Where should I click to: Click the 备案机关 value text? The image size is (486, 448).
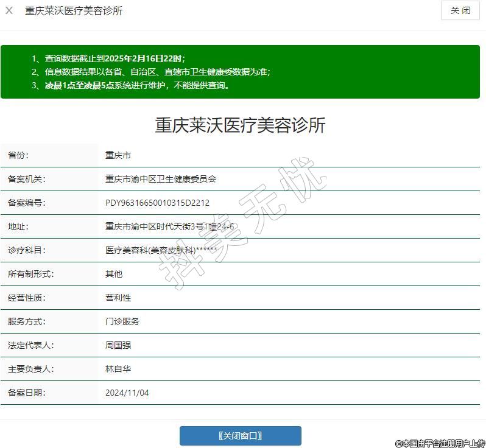tap(161, 180)
